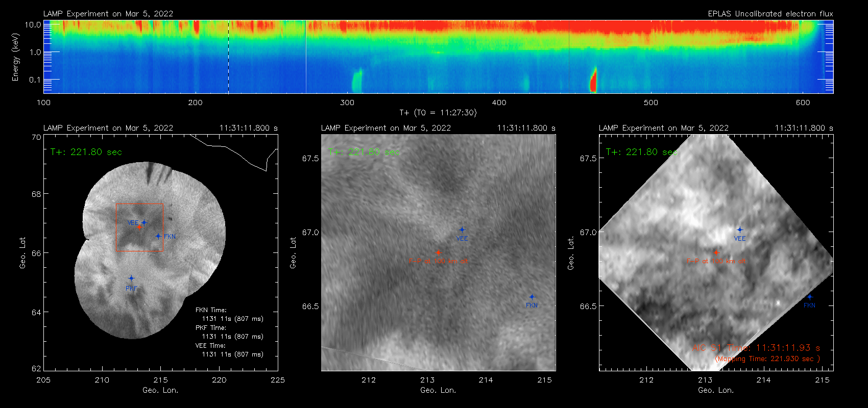Click the blue FKN star marker in the middle map
868x408 pixels.
[532, 297]
